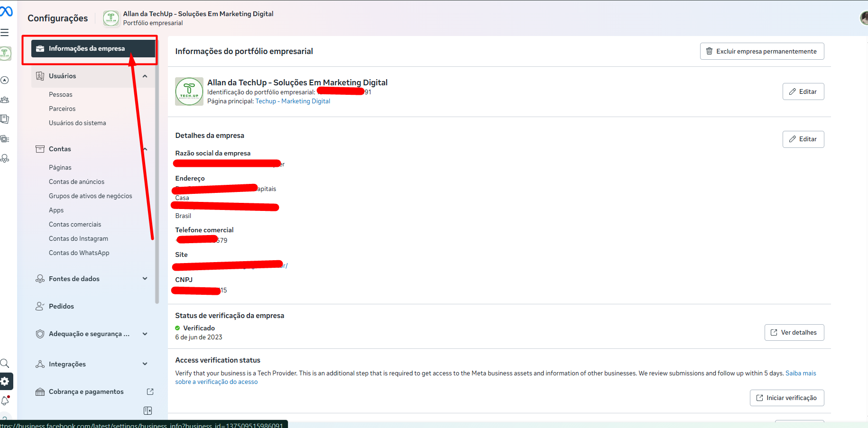
Task: Click the Cobrança e pagamentos bank icon
Action: [40, 392]
